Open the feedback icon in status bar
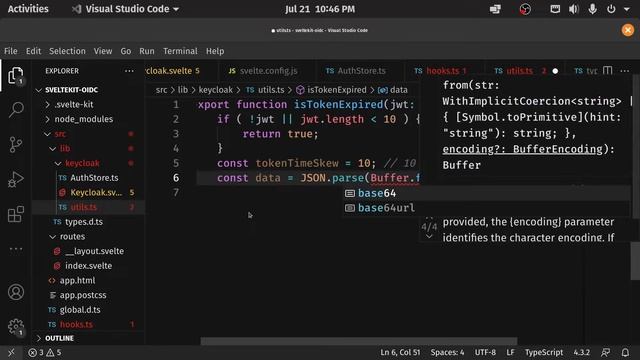The width and height of the screenshot is (640, 360). 606,353
